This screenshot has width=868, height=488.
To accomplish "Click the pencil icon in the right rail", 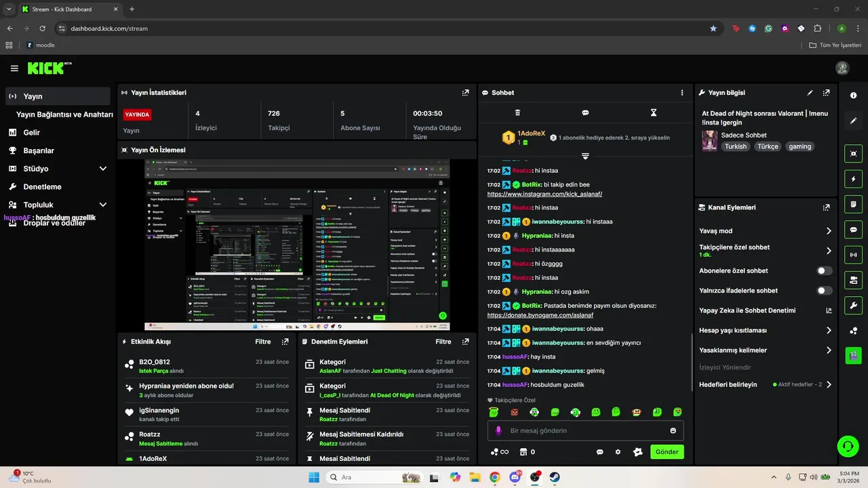I will [853, 121].
